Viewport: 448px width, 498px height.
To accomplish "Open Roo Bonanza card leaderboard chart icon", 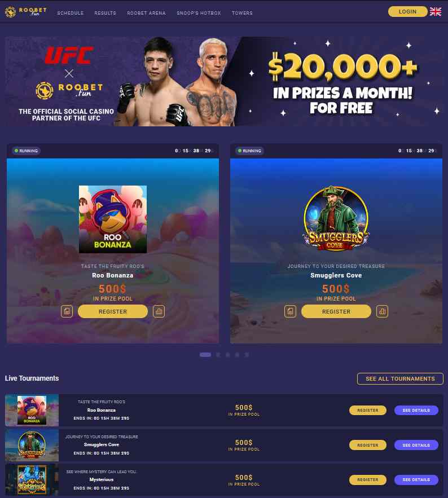I will click(159, 311).
